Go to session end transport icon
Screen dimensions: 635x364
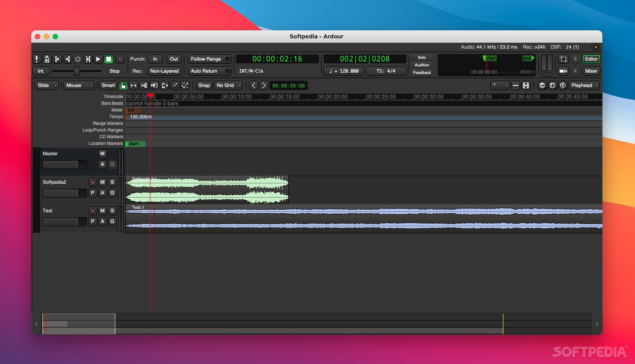point(67,59)
